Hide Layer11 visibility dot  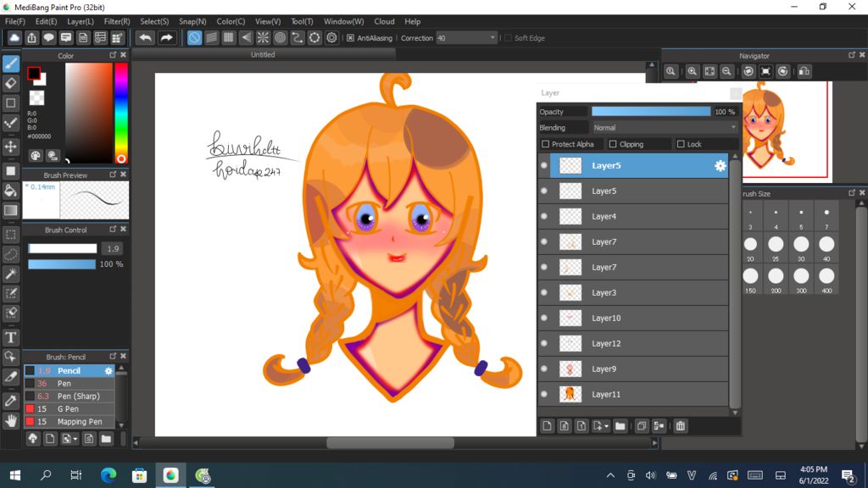[544, 395]
